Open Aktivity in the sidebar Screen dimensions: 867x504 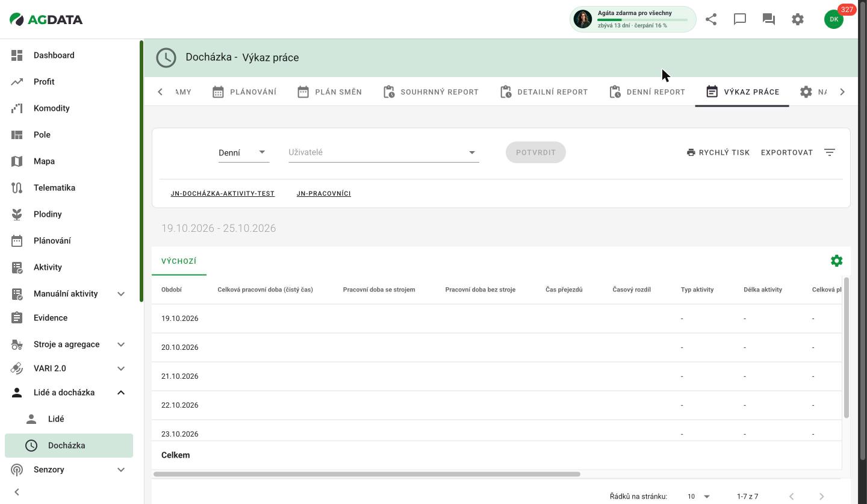(69, 267)
